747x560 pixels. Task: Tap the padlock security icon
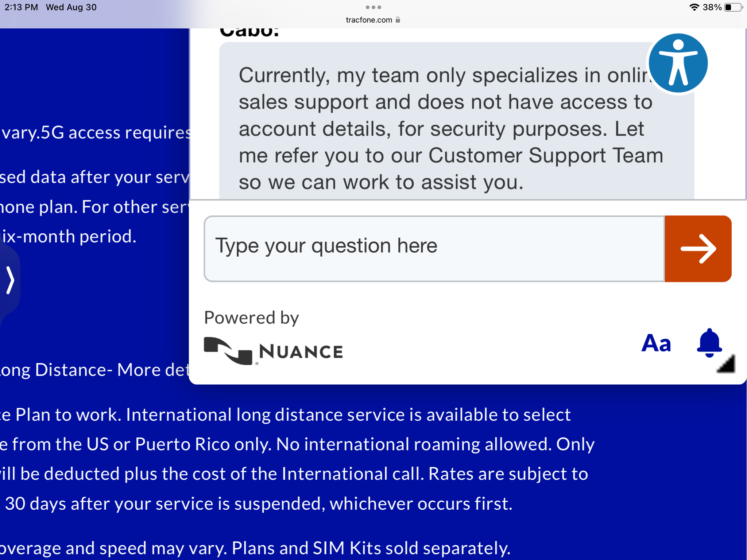click(398, 20)
